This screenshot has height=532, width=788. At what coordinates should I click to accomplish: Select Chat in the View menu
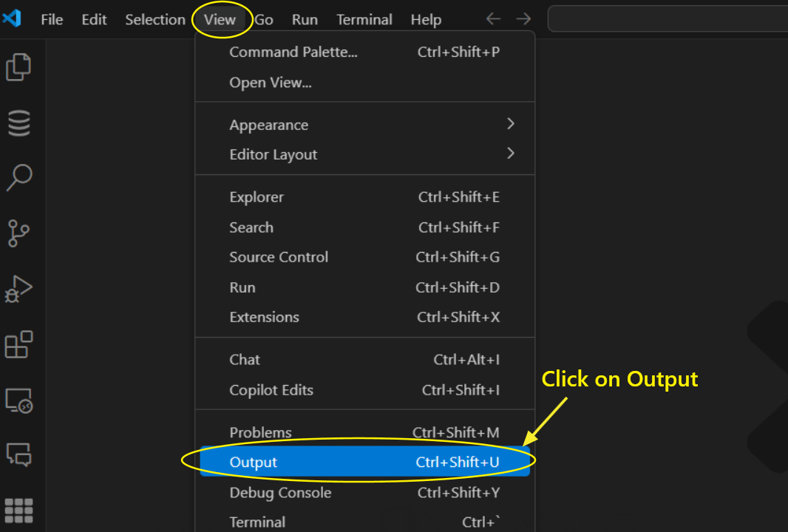[x=365, y=360]
